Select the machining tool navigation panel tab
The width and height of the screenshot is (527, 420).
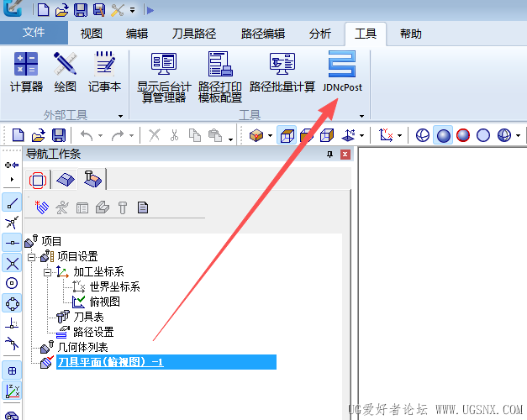point(92,179)
